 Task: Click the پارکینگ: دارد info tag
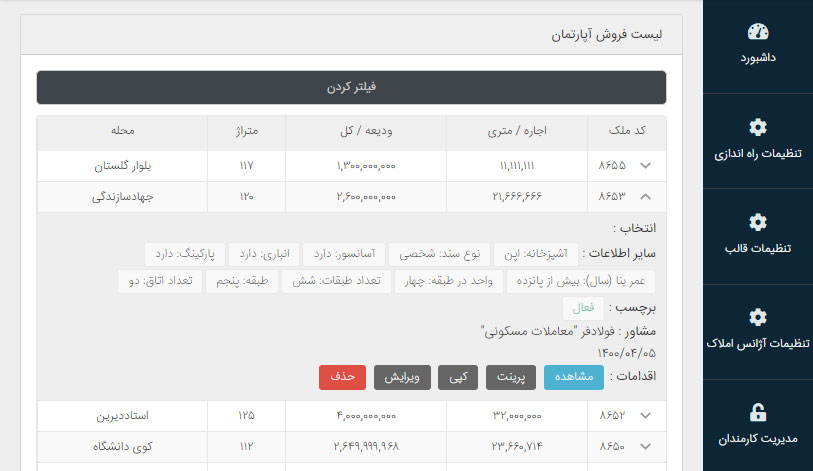(185, 254)
